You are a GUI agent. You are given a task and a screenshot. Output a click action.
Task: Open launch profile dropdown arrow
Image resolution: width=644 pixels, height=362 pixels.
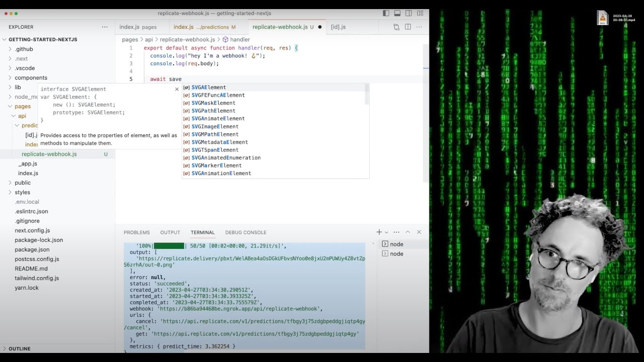(x=386, y=232)
